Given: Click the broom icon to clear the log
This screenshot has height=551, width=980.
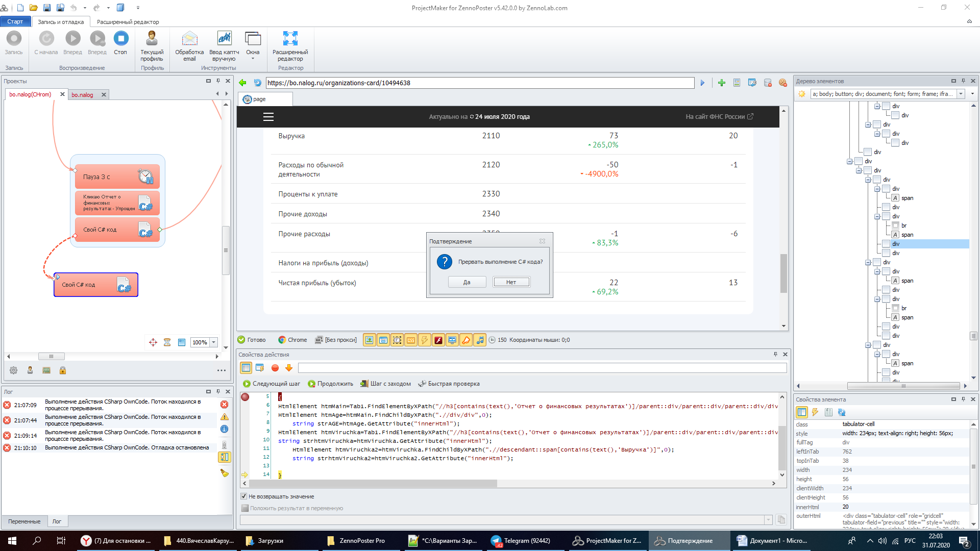Looking at the screenshot, I should click(225, 473).
